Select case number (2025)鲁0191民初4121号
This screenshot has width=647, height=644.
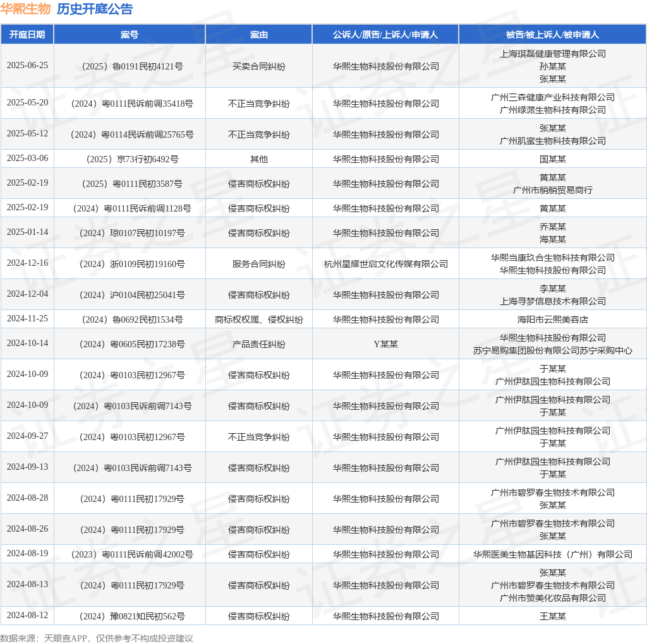point(130,66)
